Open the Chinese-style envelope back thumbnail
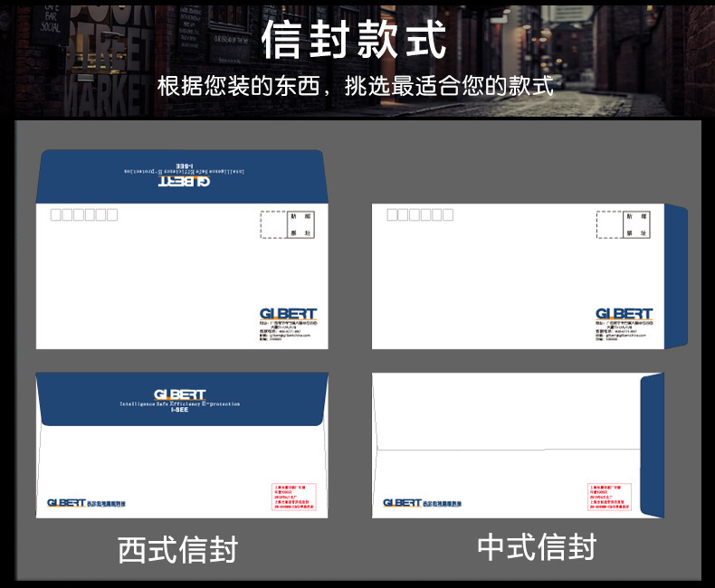 point(518,445)
